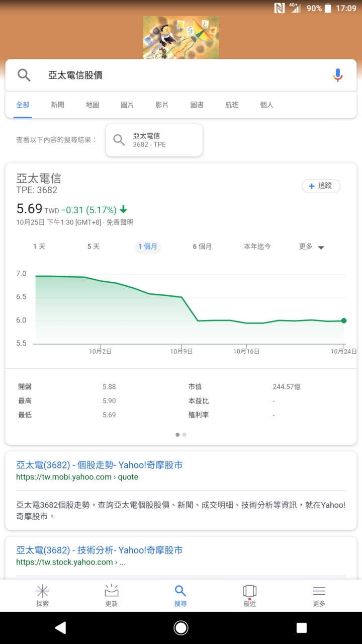Select the 1 天 chart range
Screen dimensions: 362x644
click(x=39, y=247)
